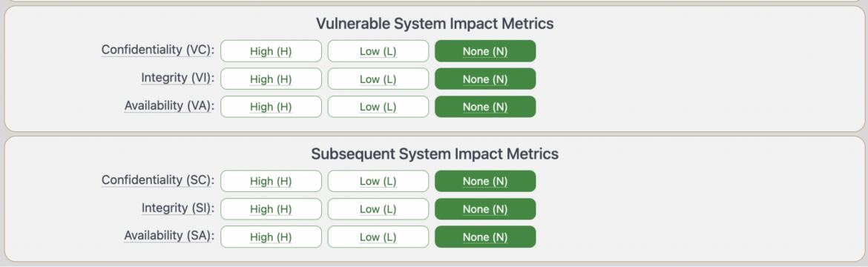Viewport: 868px width, 267px height.
Task: Pick None (N) for Availability (VA)
Action: (485, 106)
